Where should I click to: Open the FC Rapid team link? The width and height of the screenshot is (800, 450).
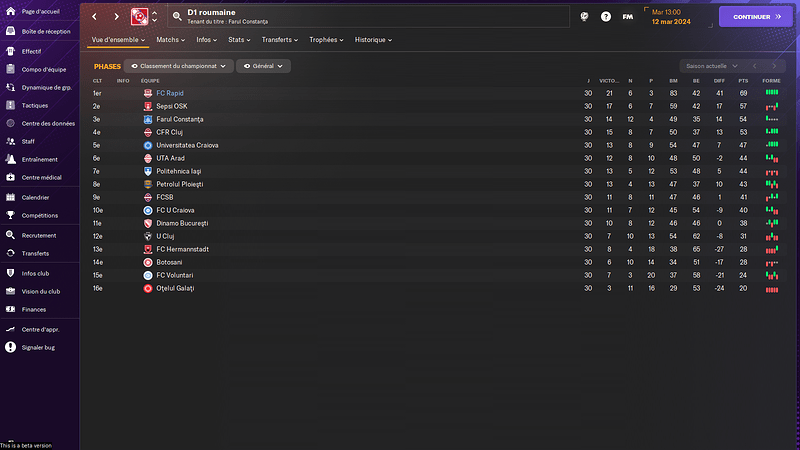pos(170,93)
